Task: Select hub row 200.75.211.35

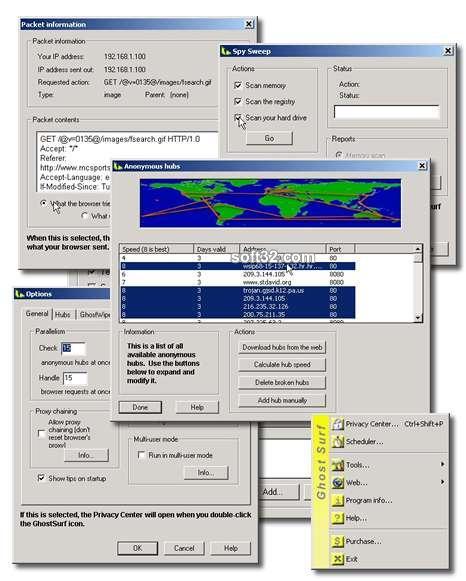Action: tap(237, 315)
